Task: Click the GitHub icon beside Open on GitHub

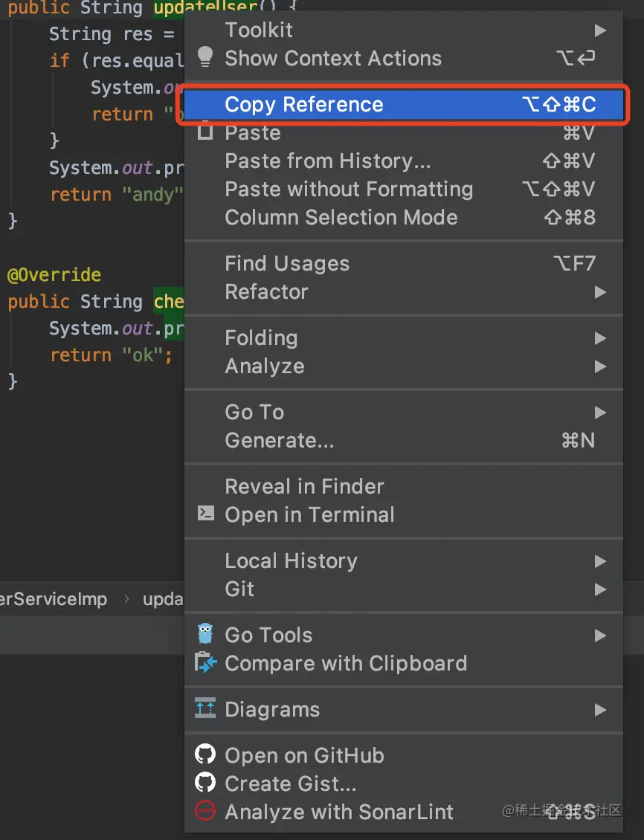Action: pos(205,755)
